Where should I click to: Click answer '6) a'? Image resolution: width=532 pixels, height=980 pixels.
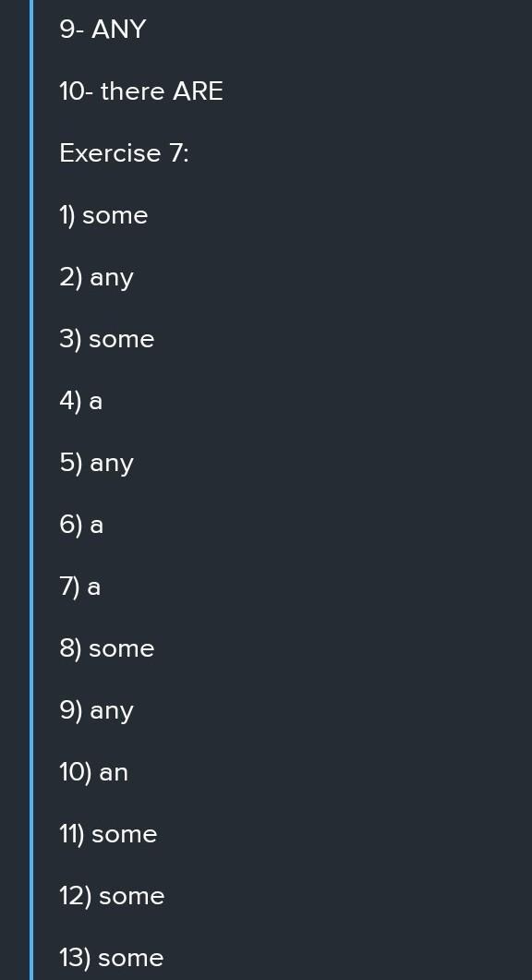(x=81, y=525)
